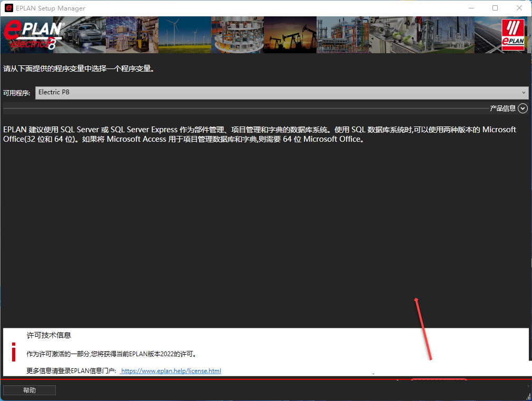
Task: Click the EPLAN Setup Manager title bar icon
Action: (x=9, y=8)
